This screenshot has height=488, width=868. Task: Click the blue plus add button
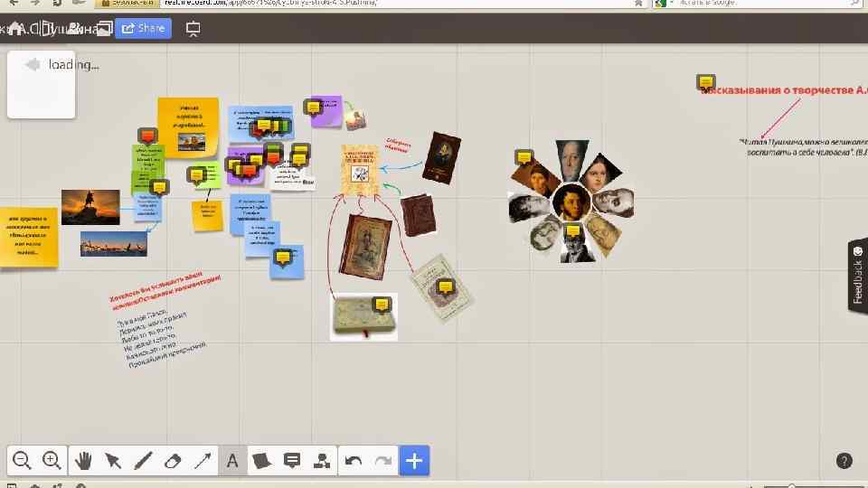point(414,460)
